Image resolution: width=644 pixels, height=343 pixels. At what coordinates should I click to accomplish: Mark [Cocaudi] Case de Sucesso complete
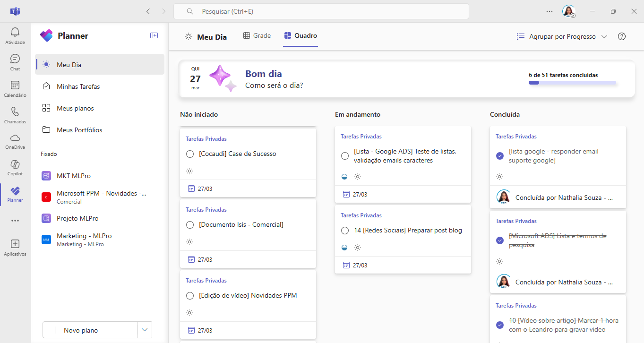(190, 154)
